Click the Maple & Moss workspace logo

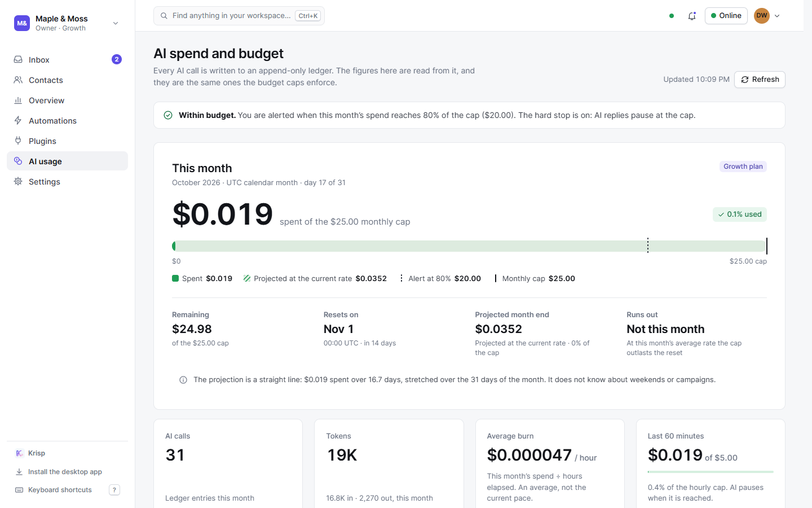[x=22, y=23]
